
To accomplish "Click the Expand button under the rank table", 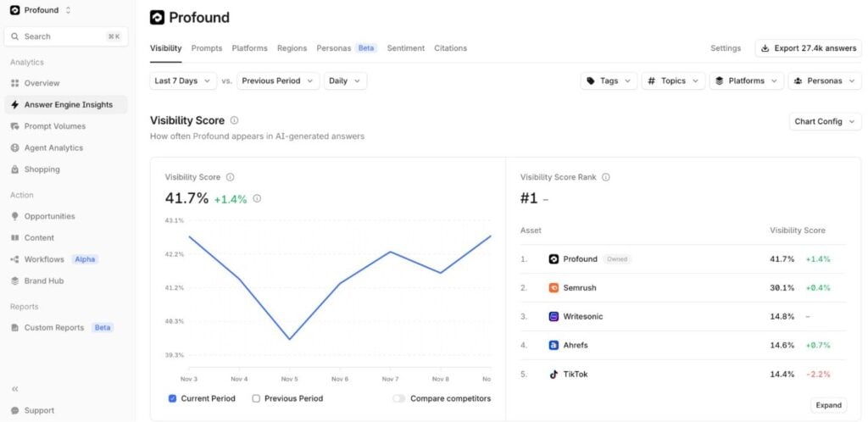I will tap(829, 405).
